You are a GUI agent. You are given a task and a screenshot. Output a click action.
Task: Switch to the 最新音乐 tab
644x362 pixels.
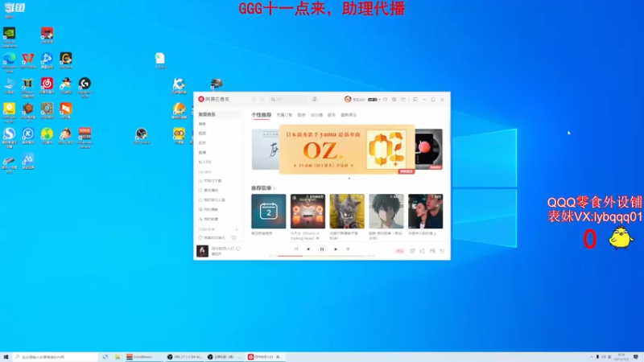[x=349, y=115]
